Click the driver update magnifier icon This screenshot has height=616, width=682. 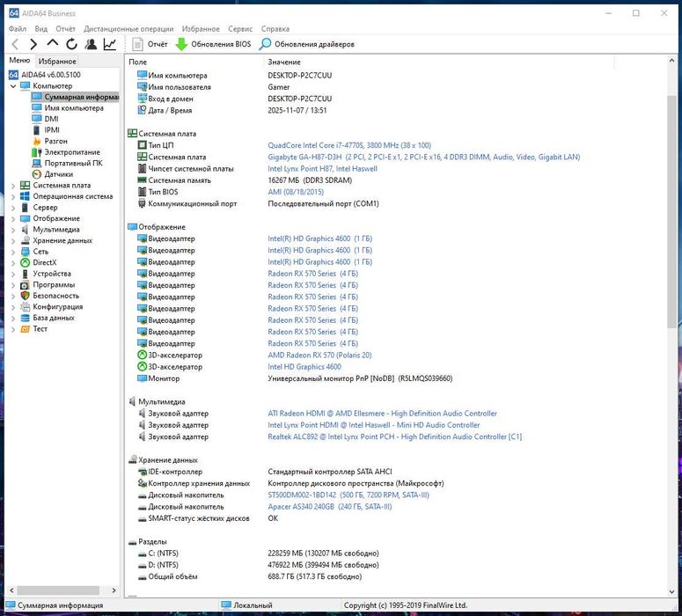[x=265, y=44]
